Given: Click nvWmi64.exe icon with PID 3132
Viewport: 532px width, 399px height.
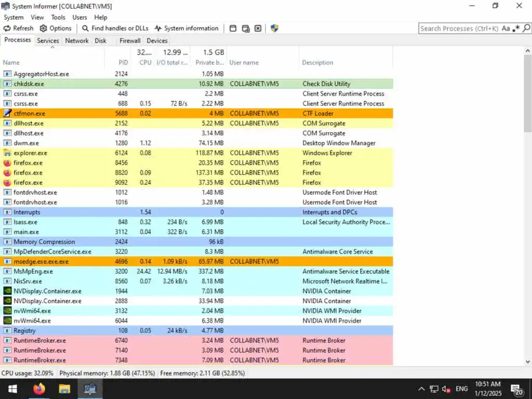Looking at the screenshot, I should [x=7, y=311].
